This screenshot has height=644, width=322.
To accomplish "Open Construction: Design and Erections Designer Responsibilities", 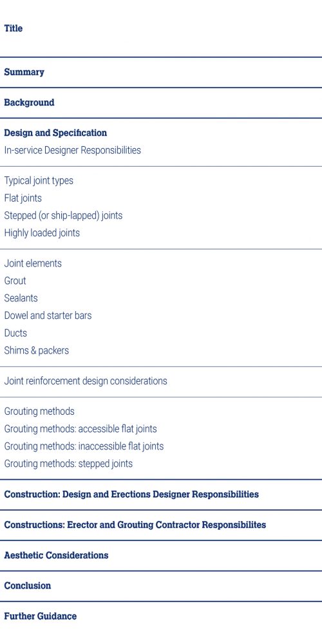I will [x=131, y=494].
